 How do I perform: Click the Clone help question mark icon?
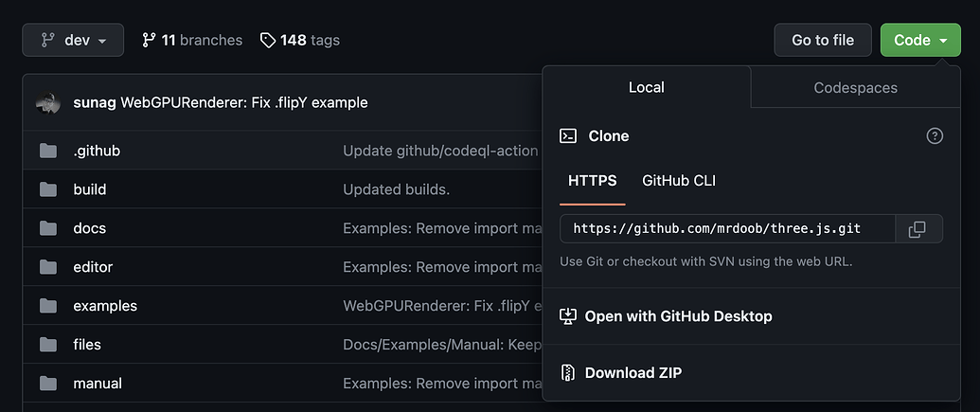click(935, 136)
